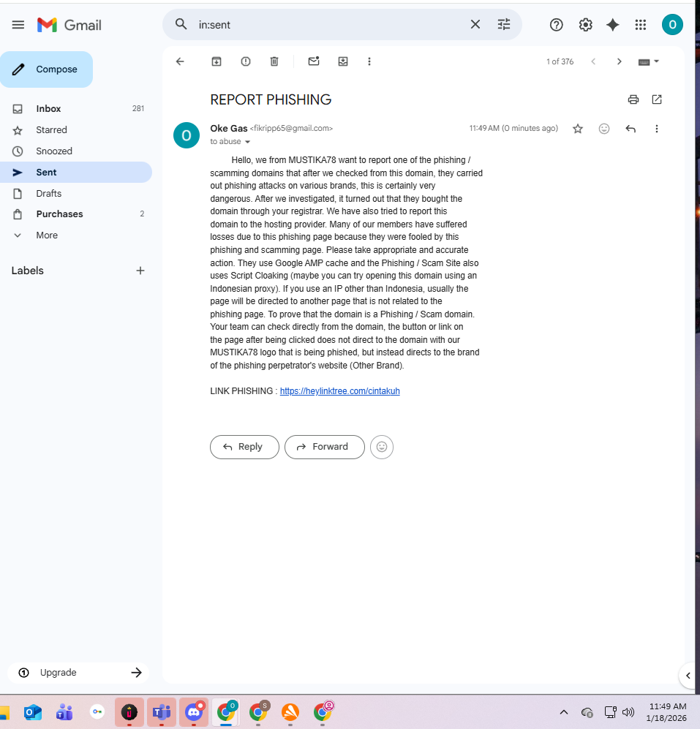This screenshot has width=700, height=729.
Task: Open the heylinktree.com/cintakuh link
Action: (339, 391)
